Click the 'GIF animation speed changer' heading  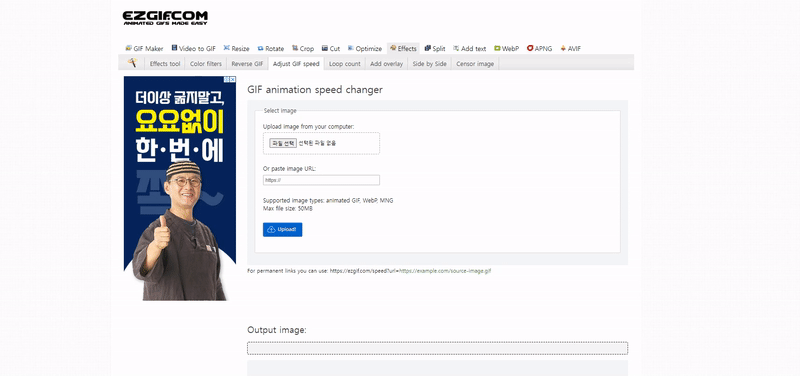click(x=315, y=90)
